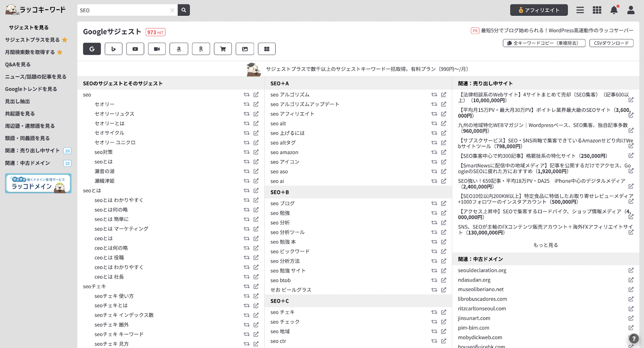Click re-search icon for seo ブログ
This screenshot has width=644, height=348.
[434, 203]
